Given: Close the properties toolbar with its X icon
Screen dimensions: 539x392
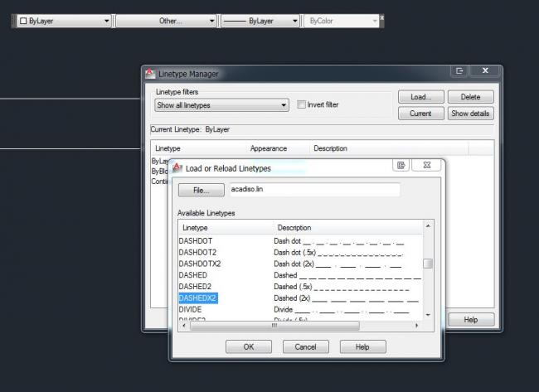Looking at the screenshot, I should 381,18.
